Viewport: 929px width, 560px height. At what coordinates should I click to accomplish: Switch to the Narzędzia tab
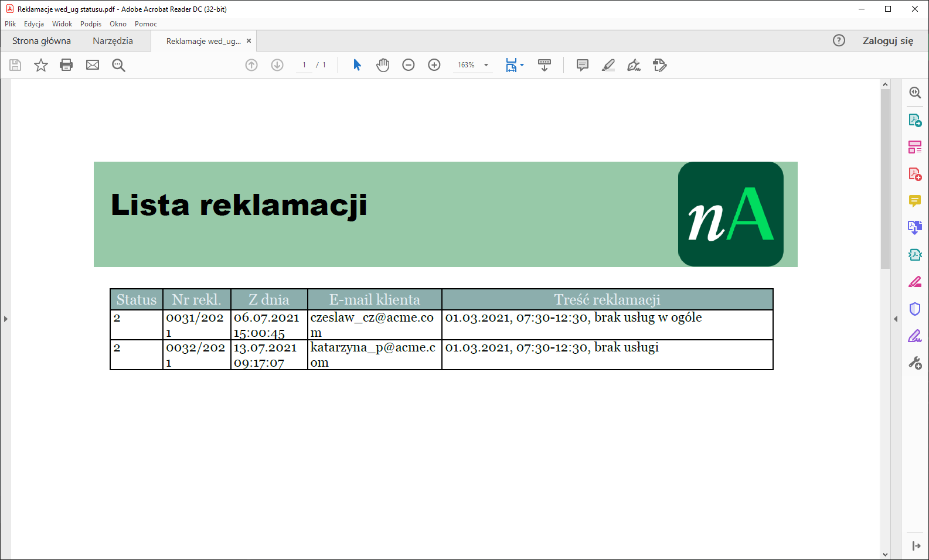coord(113,41)
